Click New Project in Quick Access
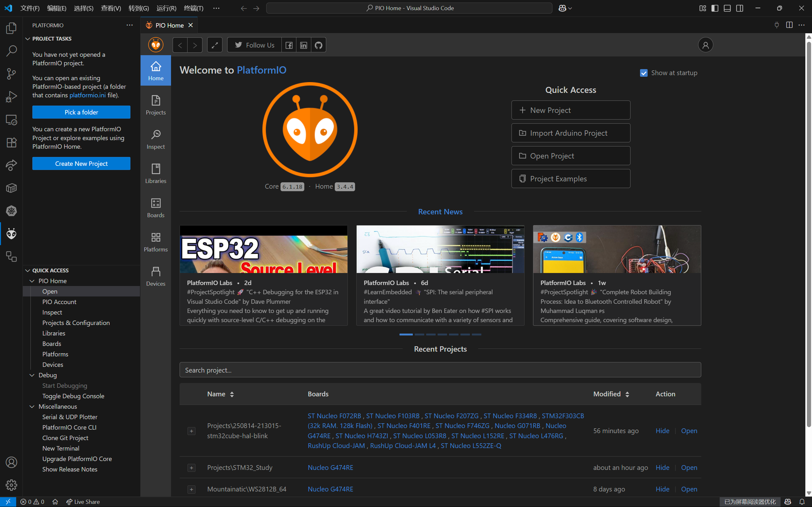Image resolution: width=812 pixels, height=507 pixels. [571, 110]
